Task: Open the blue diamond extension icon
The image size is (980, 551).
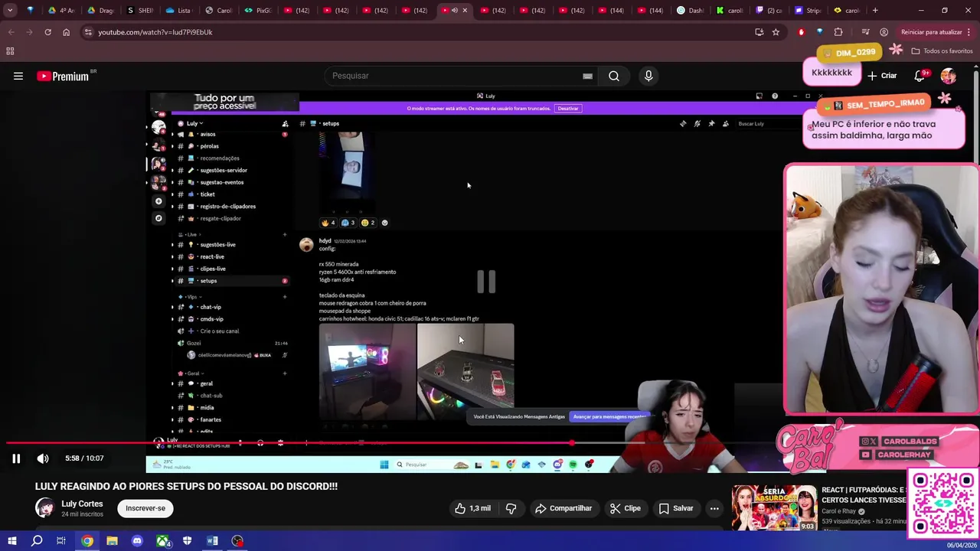Action: 819,32
